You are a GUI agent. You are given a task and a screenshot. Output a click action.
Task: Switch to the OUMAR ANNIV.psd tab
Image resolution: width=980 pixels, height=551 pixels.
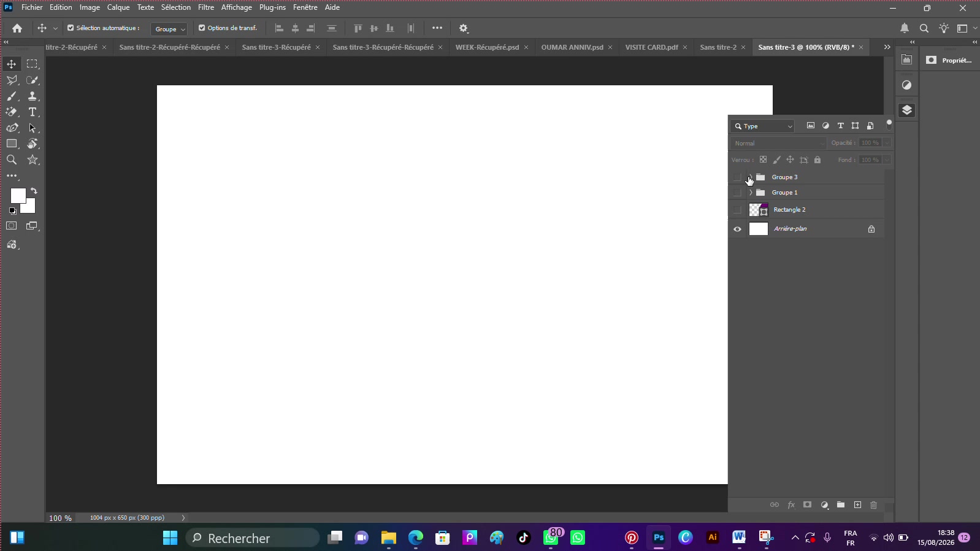point(572,47)
